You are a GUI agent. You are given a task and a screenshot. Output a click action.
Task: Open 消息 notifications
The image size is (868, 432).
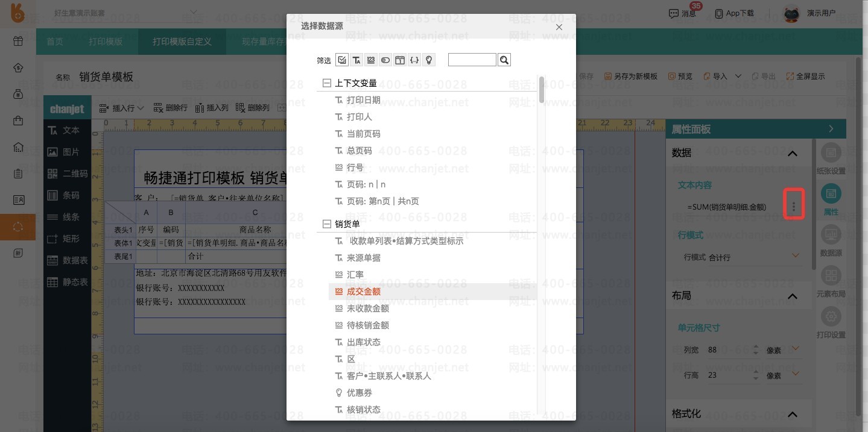pos(682,13)
